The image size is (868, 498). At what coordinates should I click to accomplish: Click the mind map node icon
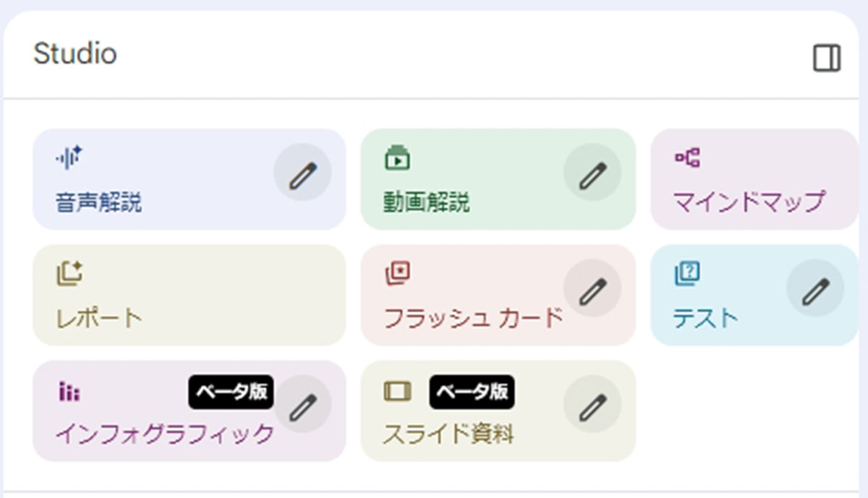(x=687, y=158)
